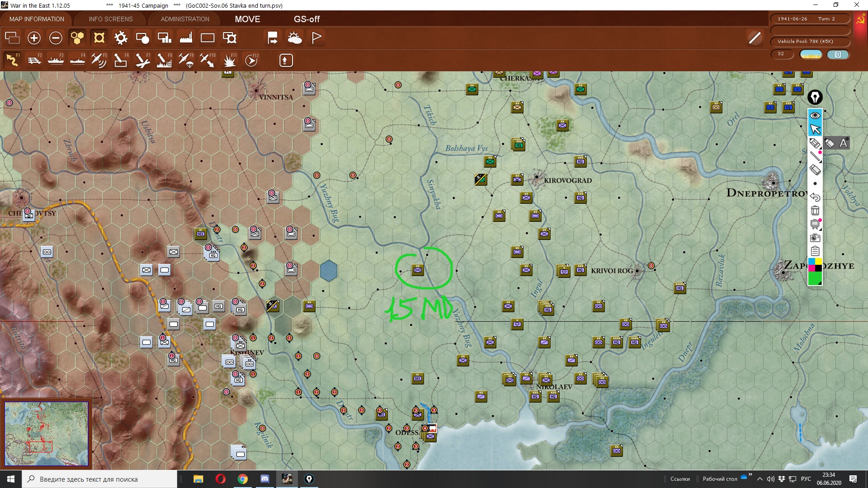Select the annotation pointer arrow tool

[x=815, y=130]
